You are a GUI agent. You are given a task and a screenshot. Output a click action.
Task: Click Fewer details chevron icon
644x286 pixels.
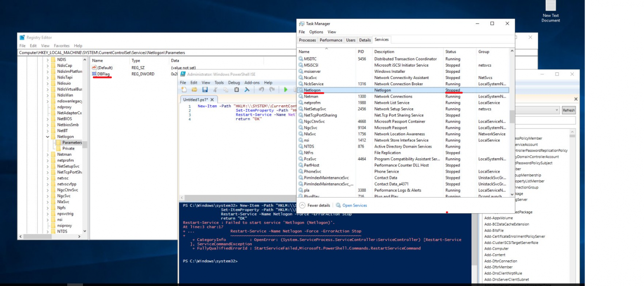302,205
